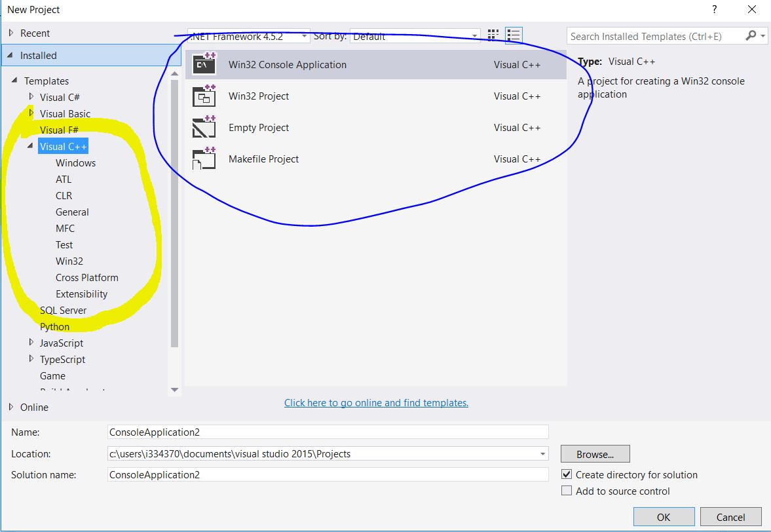Enable Add to source control
Image resolution: width=771 pixels, height=532 pixels.
coord(567,491)
